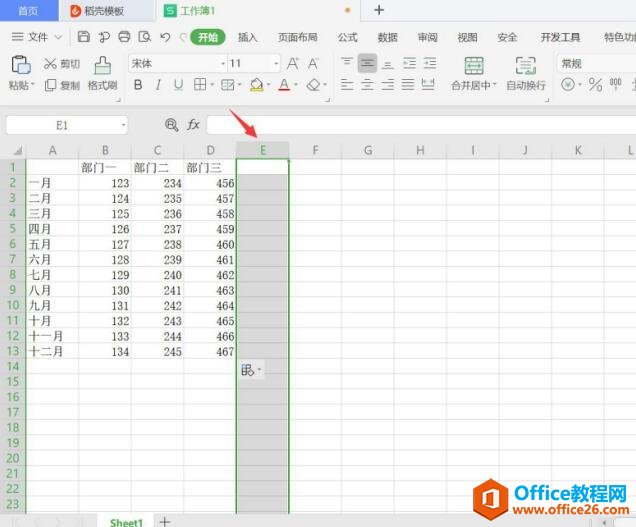Screen dimensions: 636x527
Task: Click the thousands separator icon
Action: click(x=615, y=84)
